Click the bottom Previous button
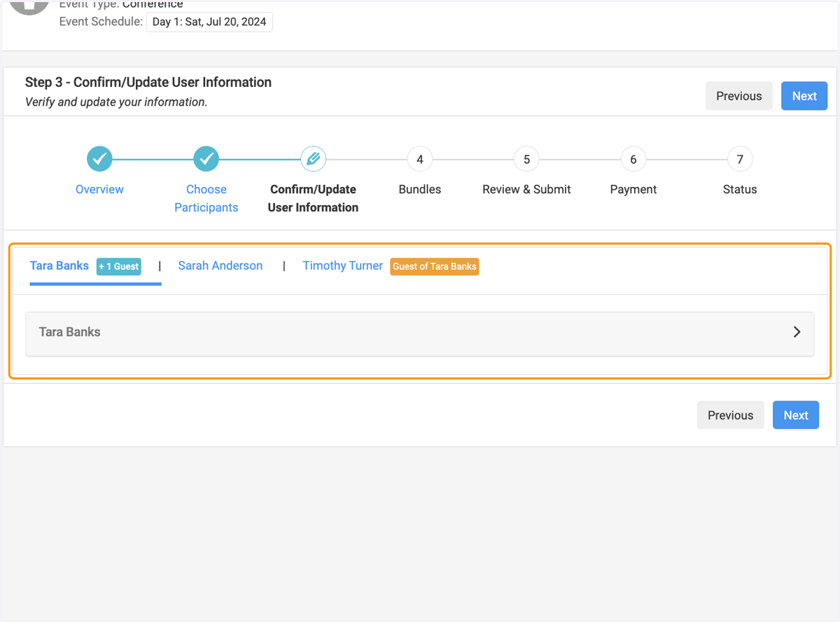 [x=731, y=415]
